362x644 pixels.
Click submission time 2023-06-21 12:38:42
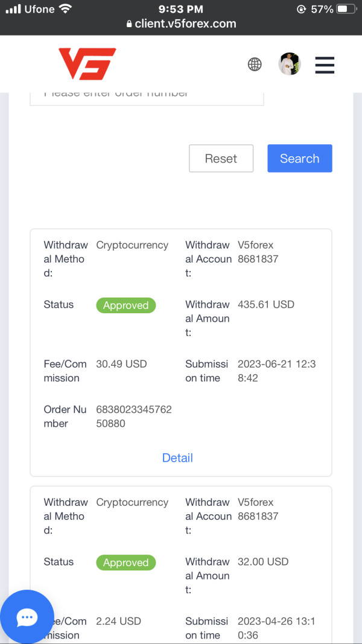point(276,371)
